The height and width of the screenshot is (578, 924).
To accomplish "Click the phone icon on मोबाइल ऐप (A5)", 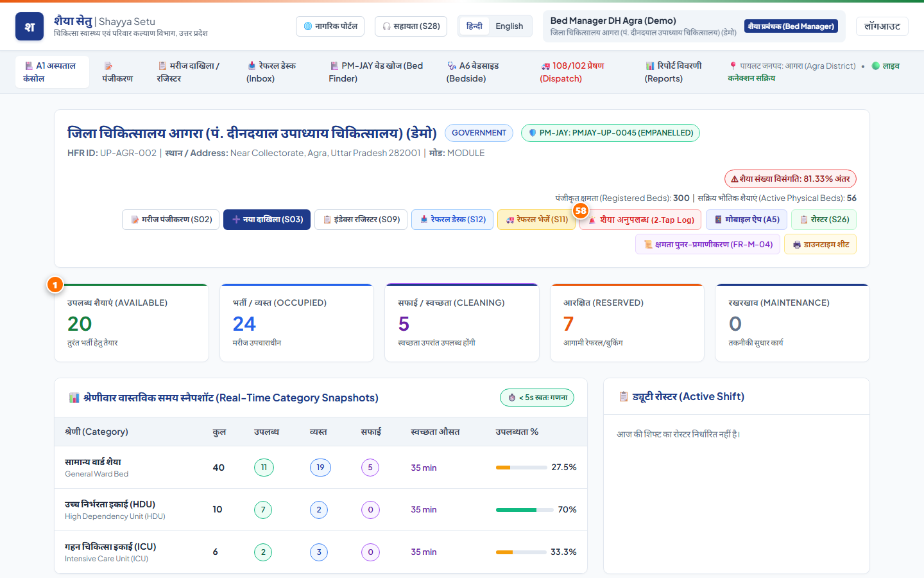I will point(719,220).
